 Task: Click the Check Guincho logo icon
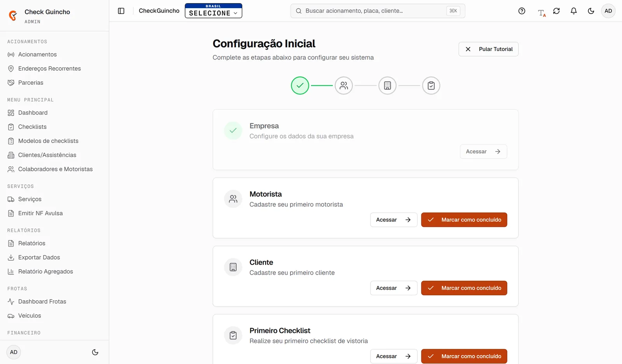pos(13,16)
